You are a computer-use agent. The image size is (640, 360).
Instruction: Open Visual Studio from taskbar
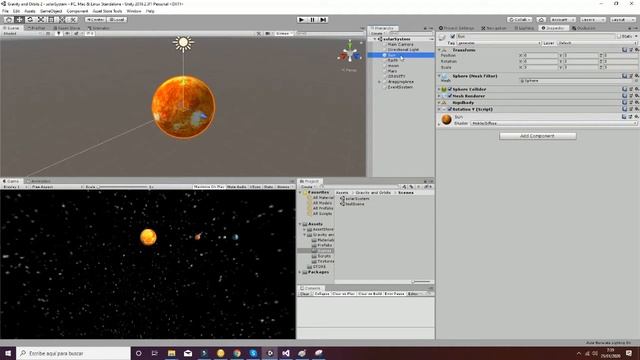tap(286, 353)
